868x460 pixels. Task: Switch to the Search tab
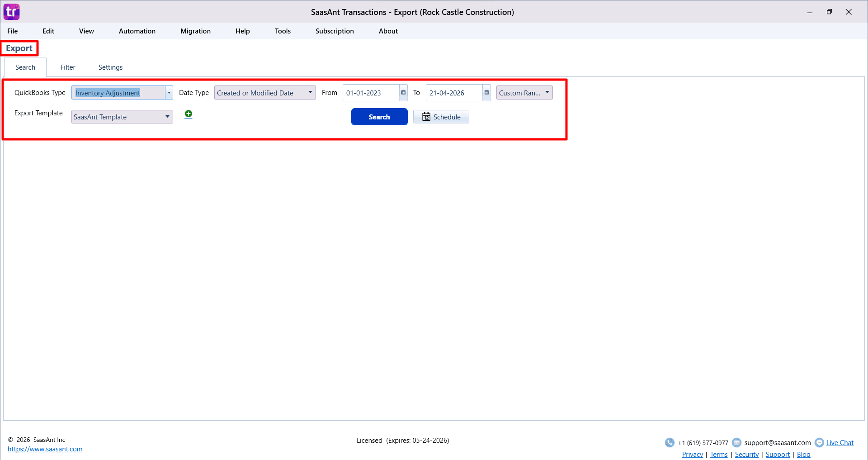25,67
